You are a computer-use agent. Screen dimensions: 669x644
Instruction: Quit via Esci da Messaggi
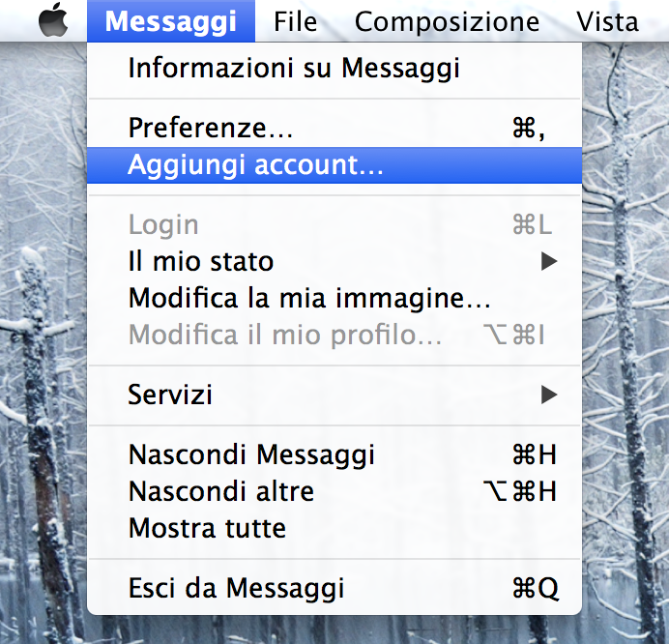334,588
